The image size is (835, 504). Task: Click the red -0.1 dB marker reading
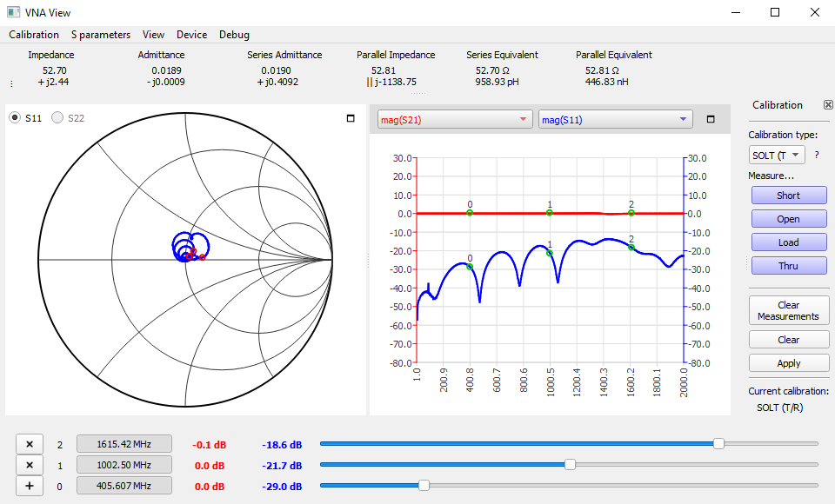[210, 445]
